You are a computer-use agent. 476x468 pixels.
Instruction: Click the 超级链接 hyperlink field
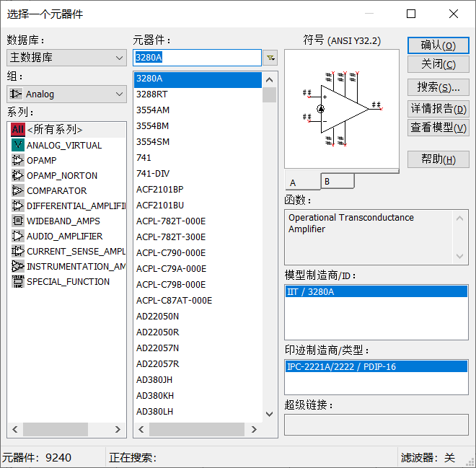coord(376,425)
